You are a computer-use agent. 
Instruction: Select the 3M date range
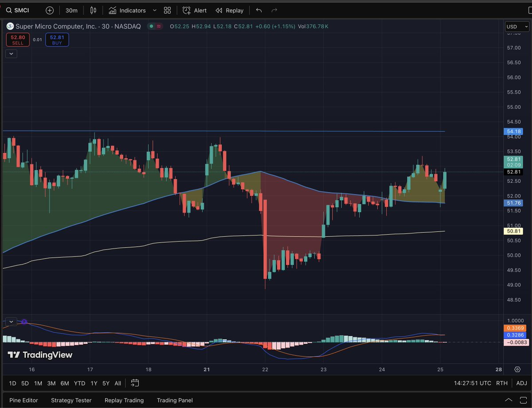pos(51,383)
